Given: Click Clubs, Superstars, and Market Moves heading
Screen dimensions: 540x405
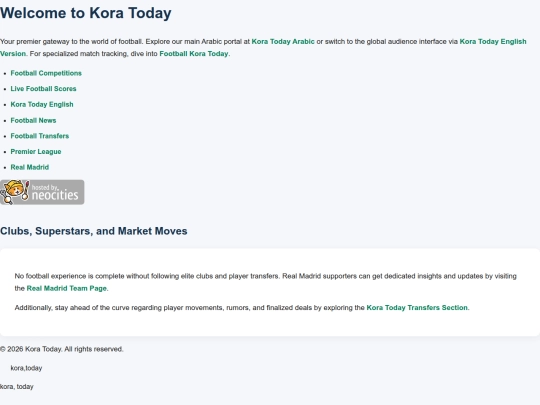Looking at the screenshot, I should click(94, 231).
